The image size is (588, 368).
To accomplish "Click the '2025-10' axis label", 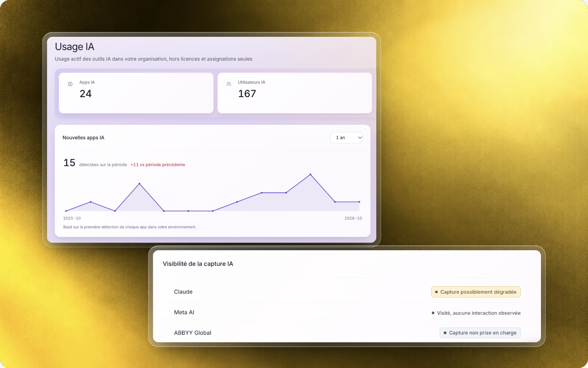I will pos(72,218).
